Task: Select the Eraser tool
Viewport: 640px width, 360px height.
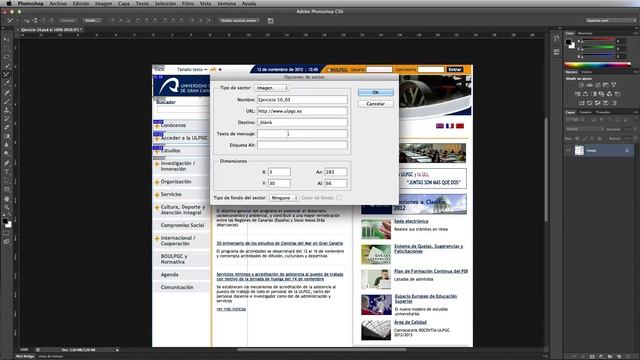Action: (7, 127)
